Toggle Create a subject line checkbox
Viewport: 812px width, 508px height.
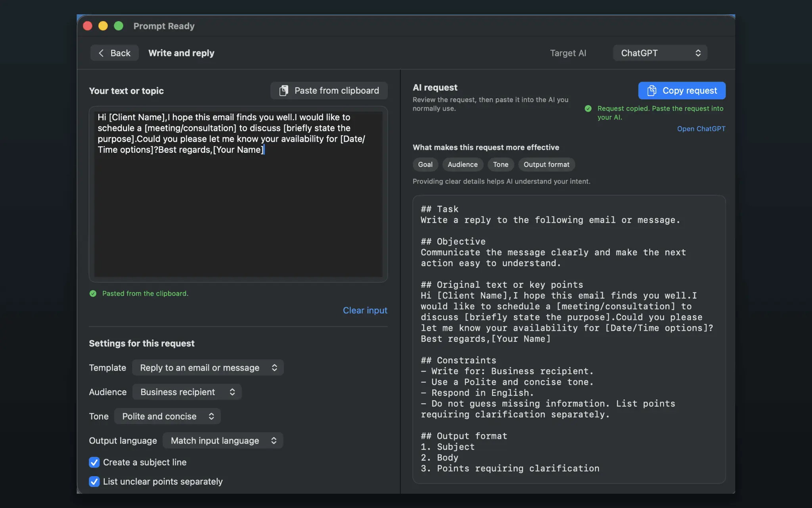[x=94, y=462]
